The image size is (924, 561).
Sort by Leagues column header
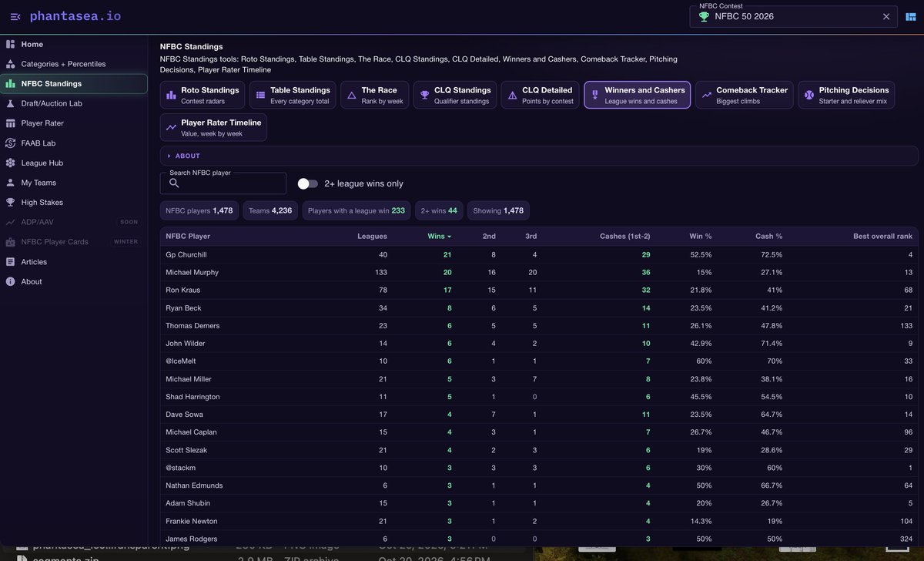coord(373,236)
